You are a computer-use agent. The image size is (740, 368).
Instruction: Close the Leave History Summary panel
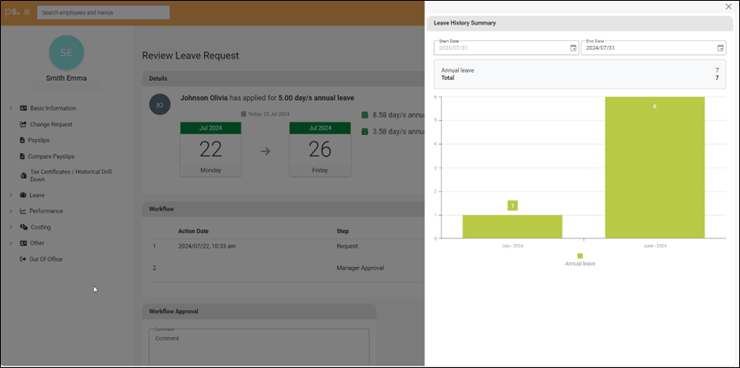[x=728, y=6]
